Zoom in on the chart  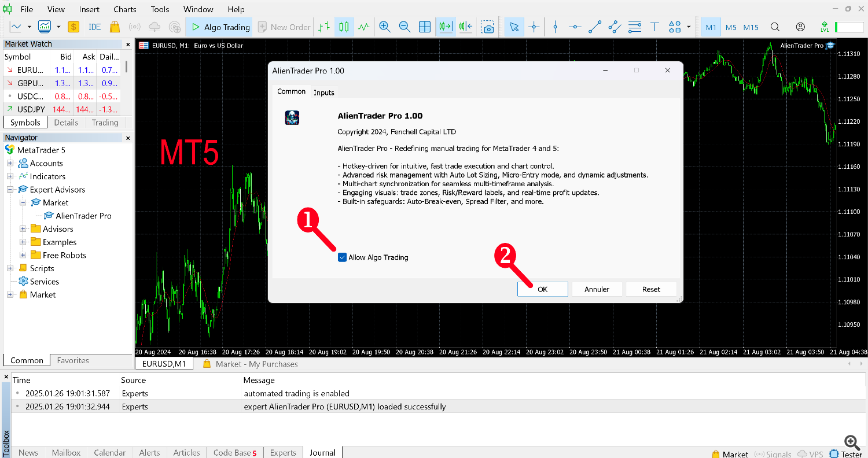coord(385,27)
